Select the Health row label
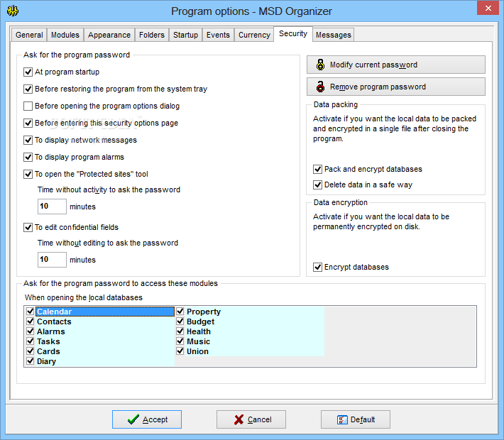Screen dimensions: 504x440 pos(199,331)
